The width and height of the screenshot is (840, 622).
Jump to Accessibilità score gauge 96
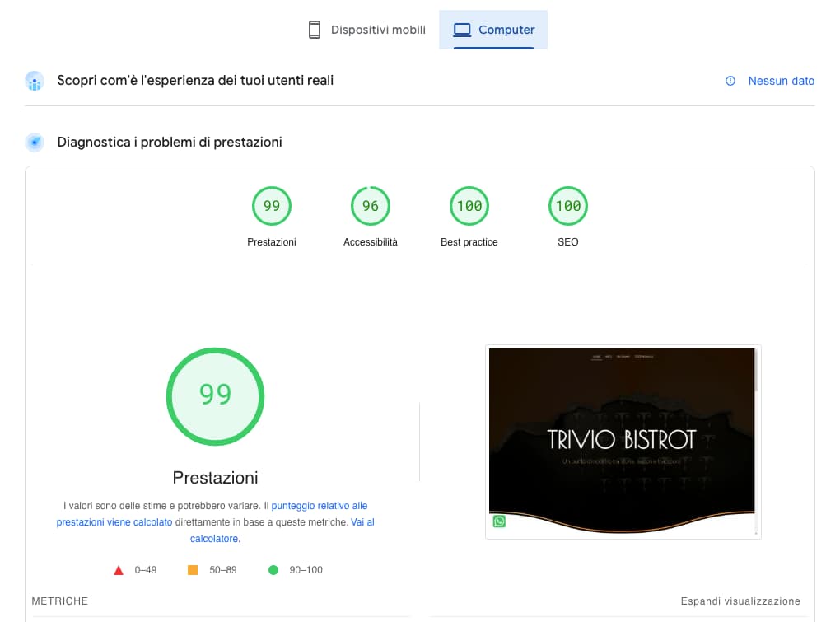[371, 206]
